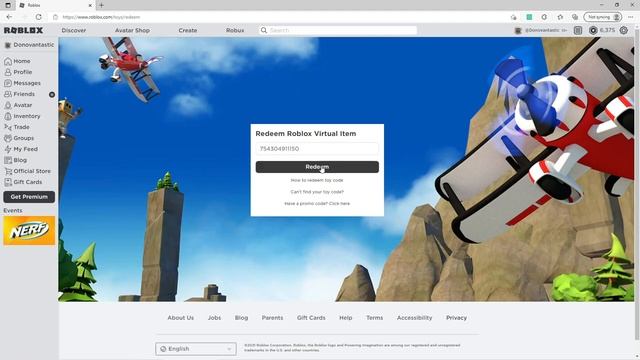Open the footer Gift Cards link
Image resolution: width=640 pixels, height=360 pixels.
click(311, 318)
